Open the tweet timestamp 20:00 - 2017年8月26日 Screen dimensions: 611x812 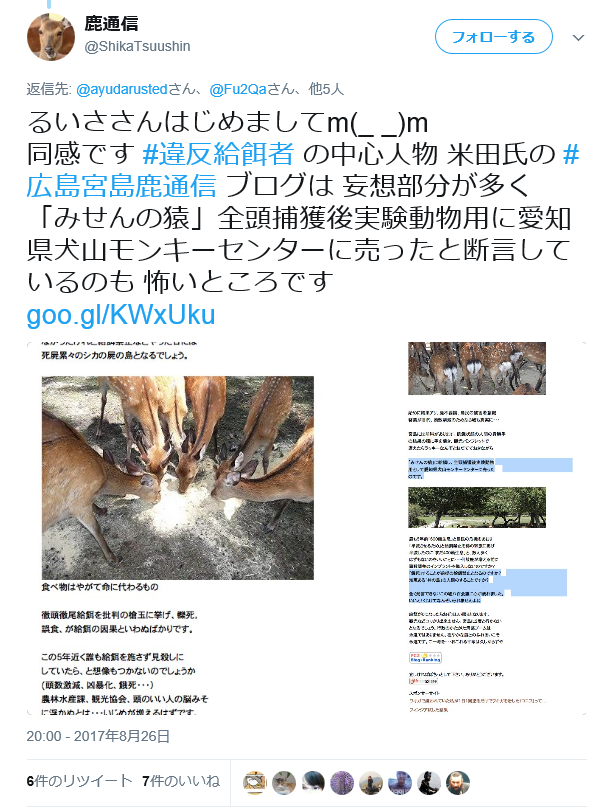(x=98, y=736)
